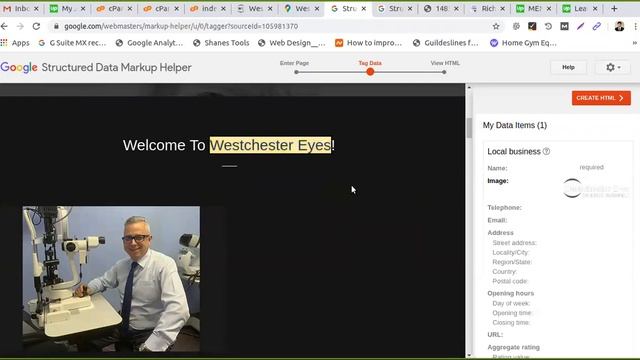Click the View HTML step marker
The image size is (640, 360).
(x=444, y=72)
